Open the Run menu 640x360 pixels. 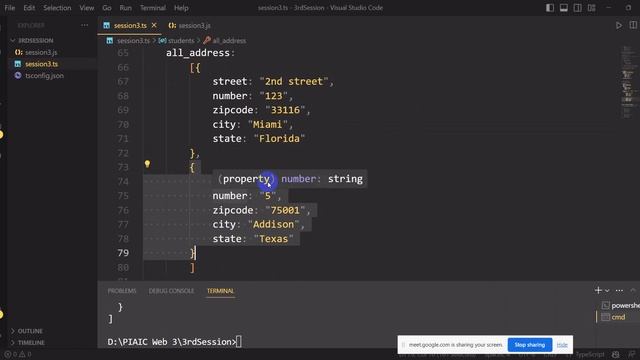[125, 8]
